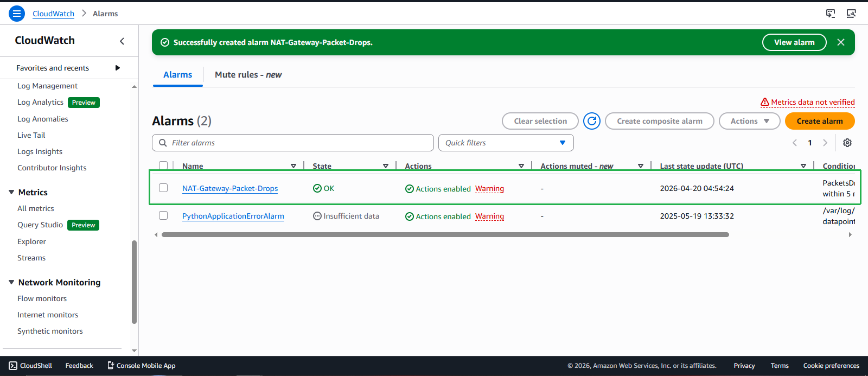The width and height of the screenshot is (868, 376).
Task: Click Actions enabled check icon in PythonApplicationErrorAlarm row
Action: [410, 216]
